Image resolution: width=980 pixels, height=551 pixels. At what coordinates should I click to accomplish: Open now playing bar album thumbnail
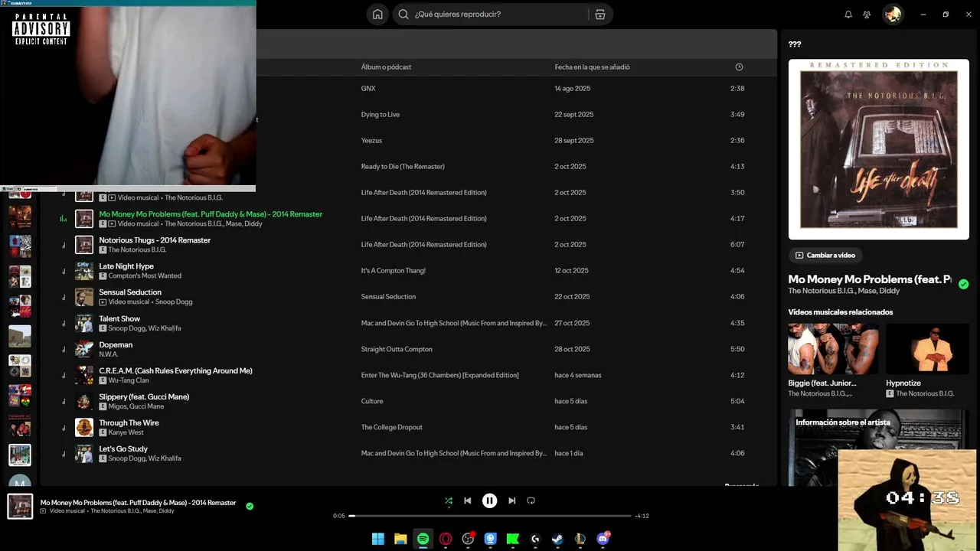click(x=20, y=507)
